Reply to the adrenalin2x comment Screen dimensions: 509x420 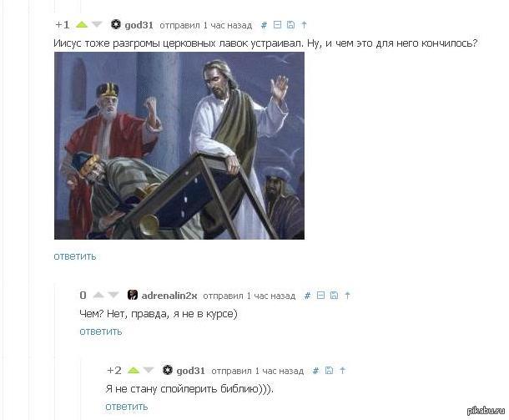pyautogui.click(x=101, y=331)
